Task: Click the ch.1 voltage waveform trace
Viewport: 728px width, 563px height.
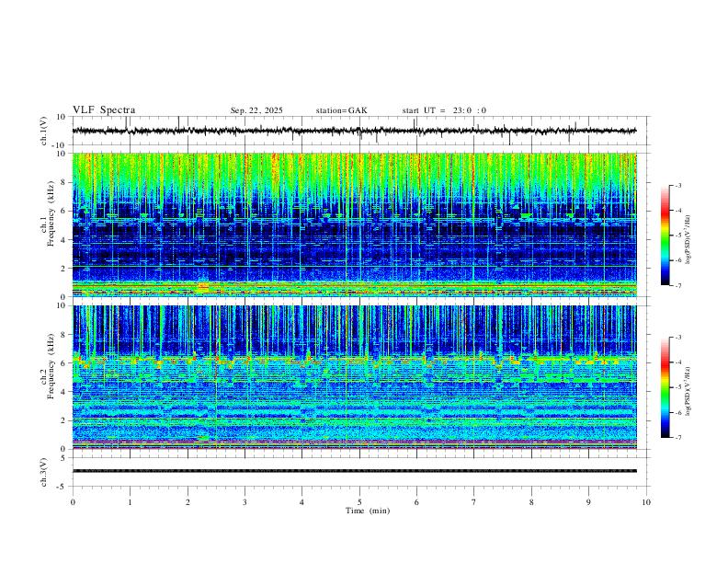Action: [354, 131]
